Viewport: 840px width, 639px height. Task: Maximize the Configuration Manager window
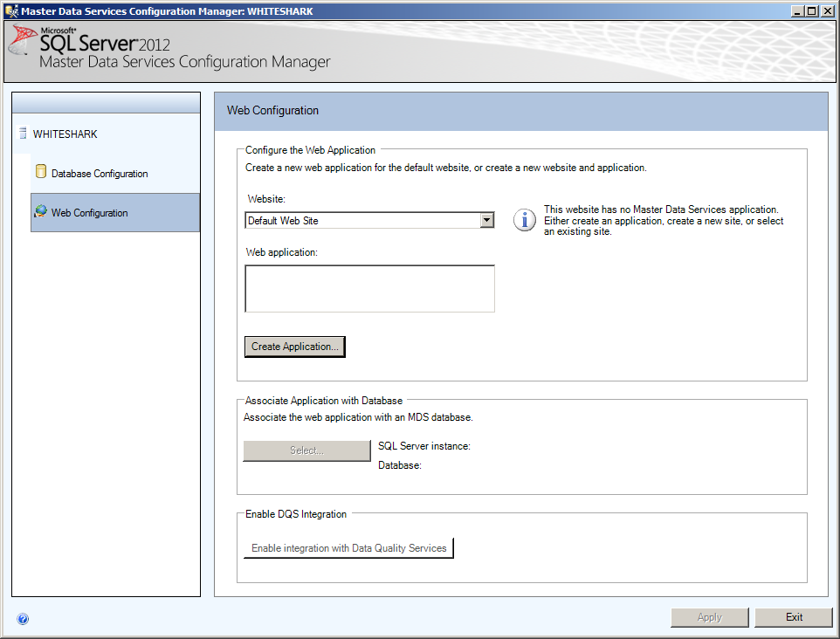coord(811,10)
